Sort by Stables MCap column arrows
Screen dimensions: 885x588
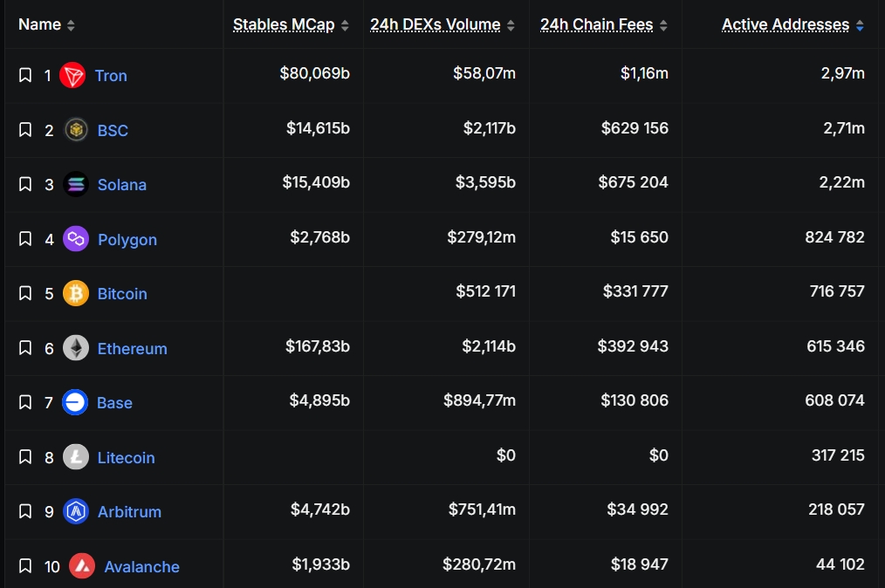[346, 25]
